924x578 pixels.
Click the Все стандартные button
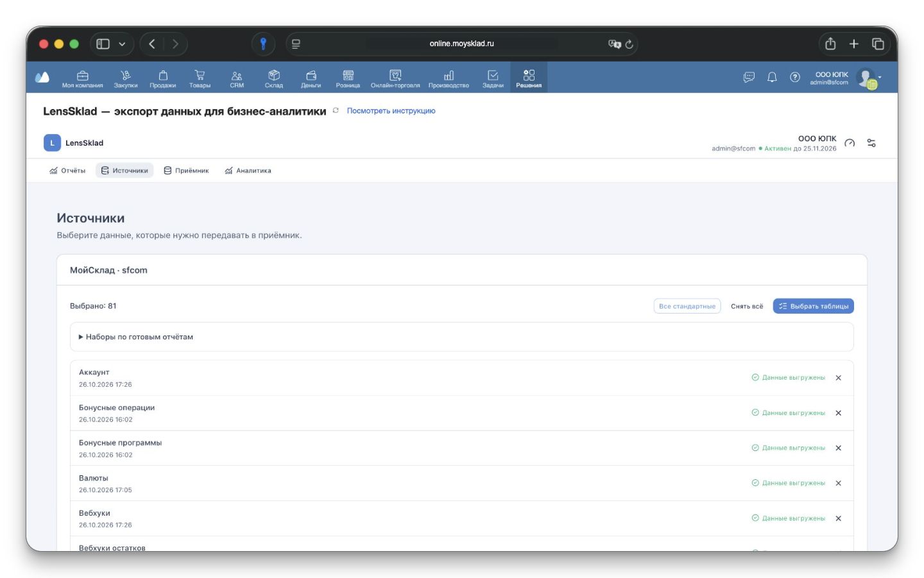coord(687,306)
